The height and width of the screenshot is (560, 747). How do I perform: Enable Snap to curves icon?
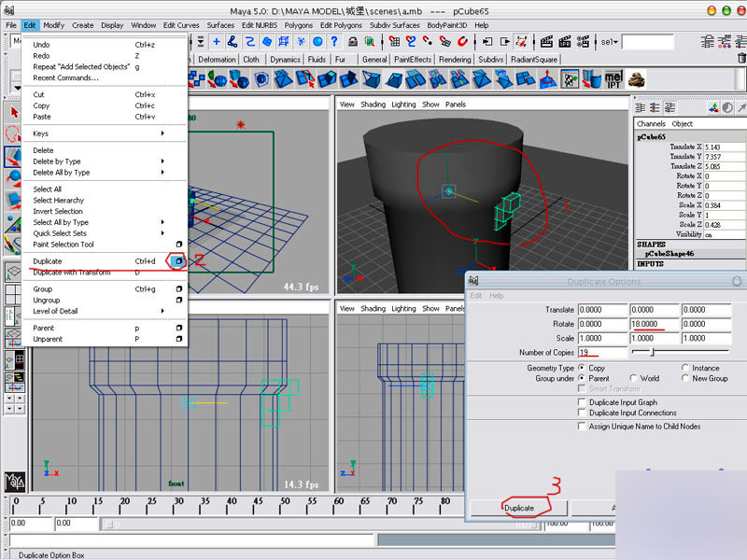(411, 42)
